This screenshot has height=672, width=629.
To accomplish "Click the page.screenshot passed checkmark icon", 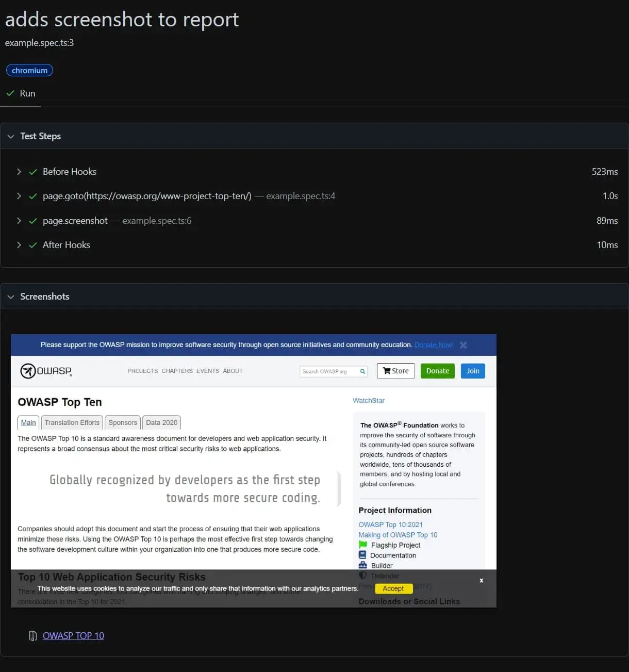I will coord(33,221).
